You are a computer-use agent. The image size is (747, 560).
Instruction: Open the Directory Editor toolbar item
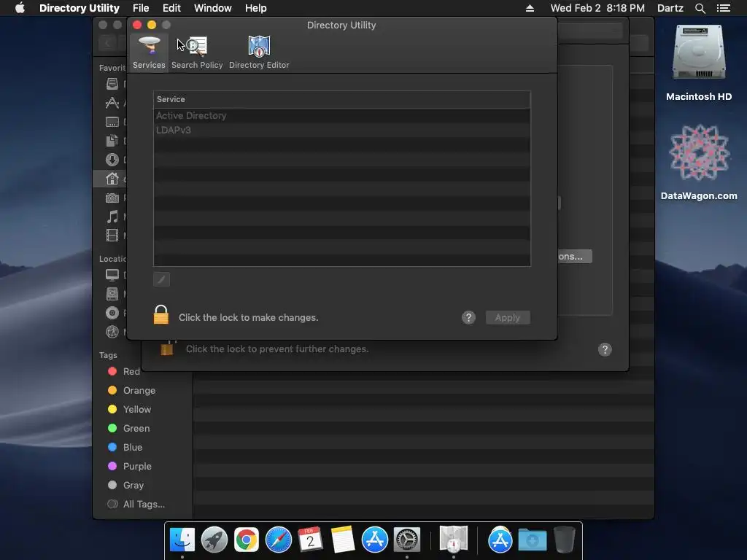pyautogui.click(x=259, y=52)
